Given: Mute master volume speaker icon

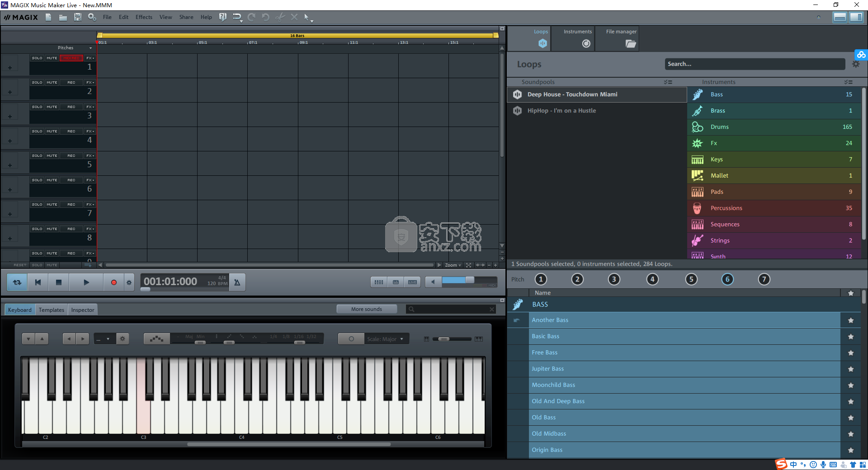Looking at the screenshot, I should [x=433, y=282].
